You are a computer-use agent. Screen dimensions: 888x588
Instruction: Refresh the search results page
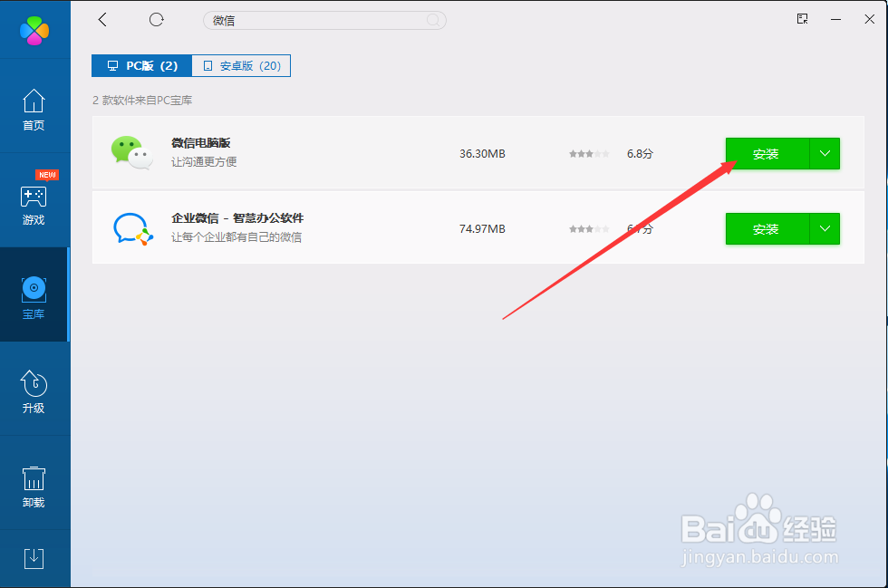pyautogui.click(x=156, y=20)
